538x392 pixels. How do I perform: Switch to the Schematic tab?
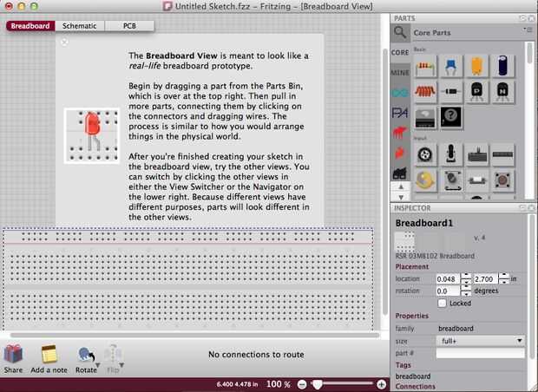coord(79,26)
